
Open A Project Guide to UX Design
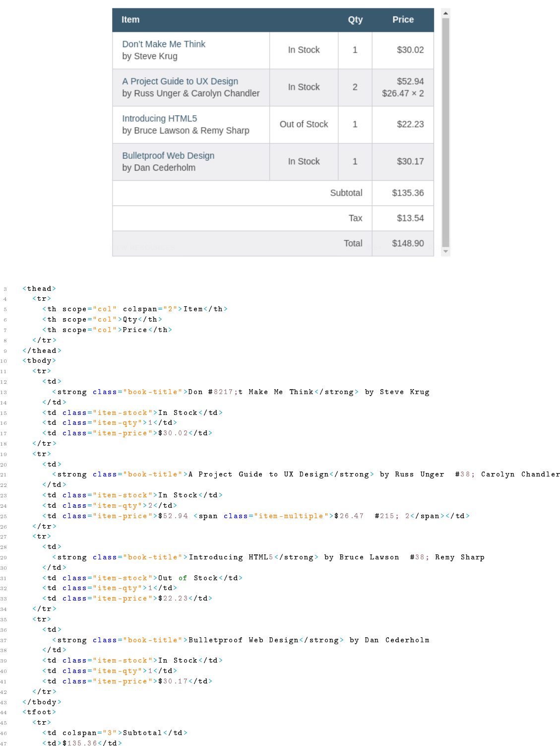click(180, 81)
